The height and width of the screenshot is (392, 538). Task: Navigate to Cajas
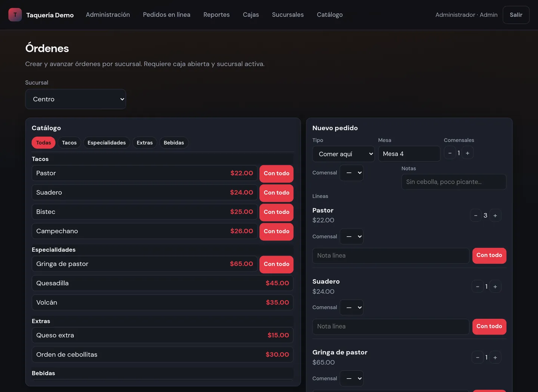pos(251,15)
